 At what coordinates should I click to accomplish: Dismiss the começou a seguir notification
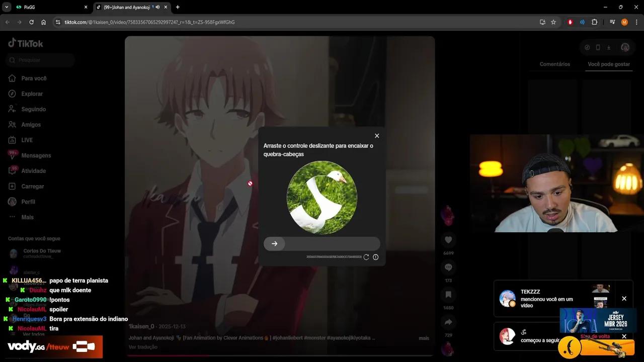pos(624,336)
